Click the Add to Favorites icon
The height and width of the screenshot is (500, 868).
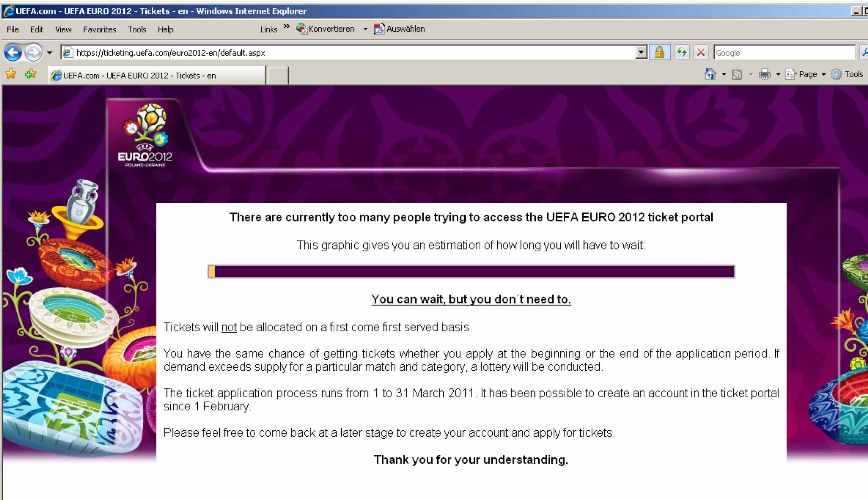31,73
